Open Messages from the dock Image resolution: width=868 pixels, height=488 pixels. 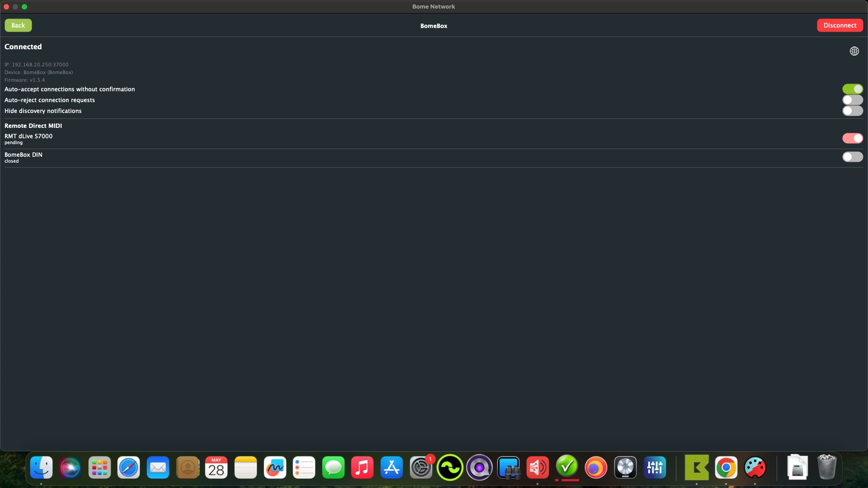pos(333,467)
